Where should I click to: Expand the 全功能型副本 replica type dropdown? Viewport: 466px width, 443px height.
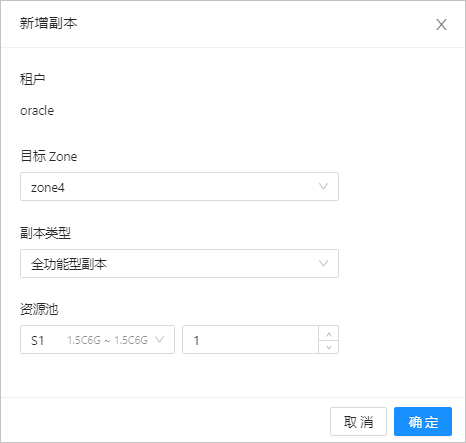pos(179,263)
